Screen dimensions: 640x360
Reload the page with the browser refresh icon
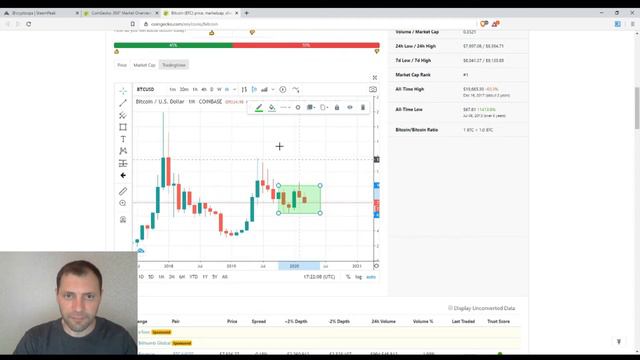29,24
